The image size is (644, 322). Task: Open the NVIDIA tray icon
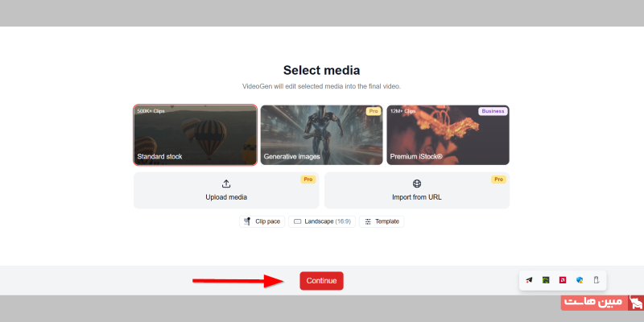pyautogui.click(x=546, y=280)
